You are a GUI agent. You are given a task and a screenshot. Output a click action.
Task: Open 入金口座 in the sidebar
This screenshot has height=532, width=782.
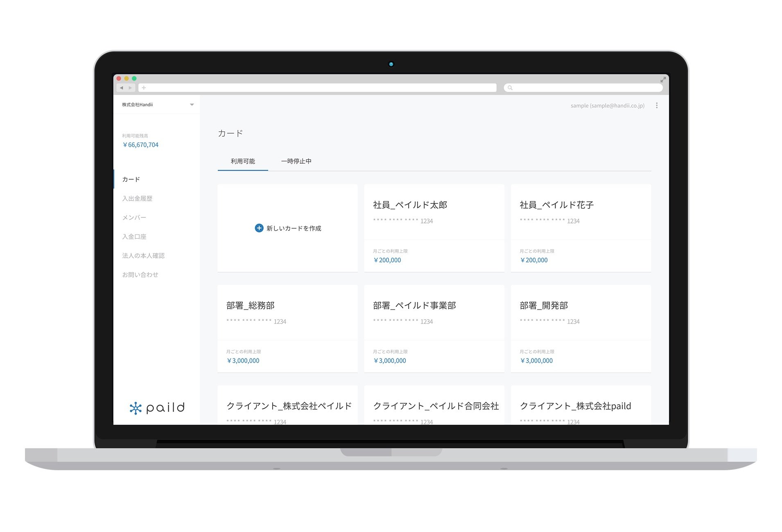[134, 237]
